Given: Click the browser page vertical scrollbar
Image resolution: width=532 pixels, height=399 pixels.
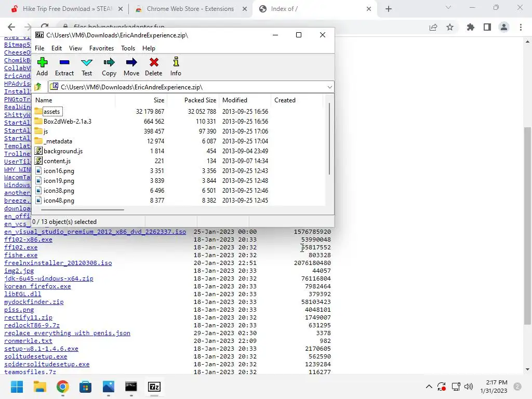Looking at the screenshot, I should click(527, 226).
